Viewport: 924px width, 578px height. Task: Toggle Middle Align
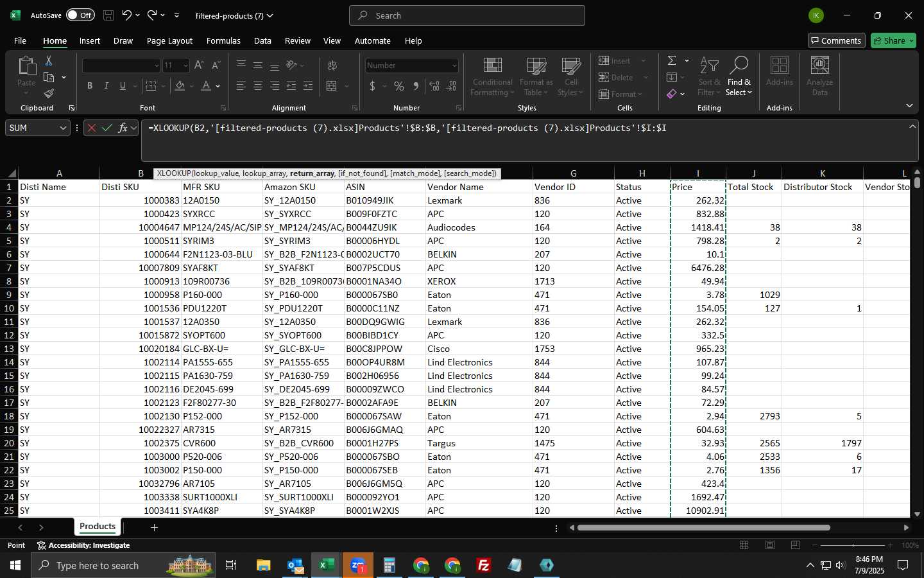(x=258, y=65)
